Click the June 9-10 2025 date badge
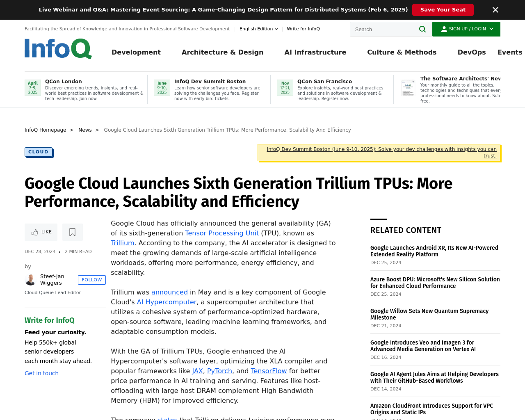 point(162,88)
